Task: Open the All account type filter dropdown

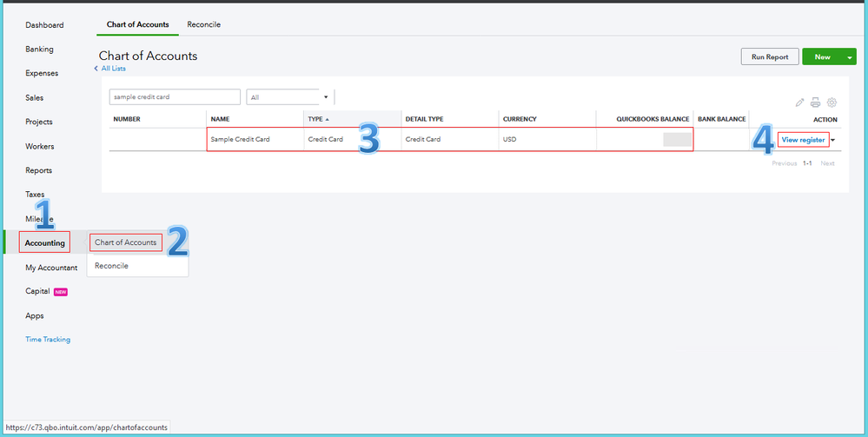Action: click(x=289, y=97)
